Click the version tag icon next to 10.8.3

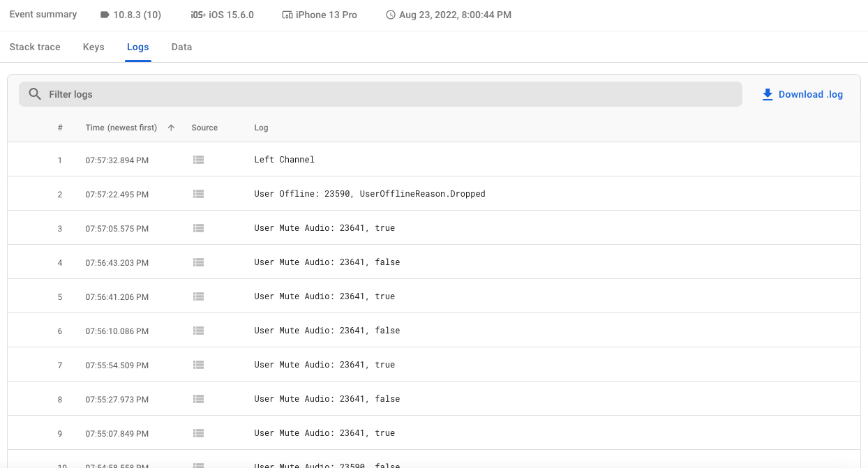click(x=105, y=14)
